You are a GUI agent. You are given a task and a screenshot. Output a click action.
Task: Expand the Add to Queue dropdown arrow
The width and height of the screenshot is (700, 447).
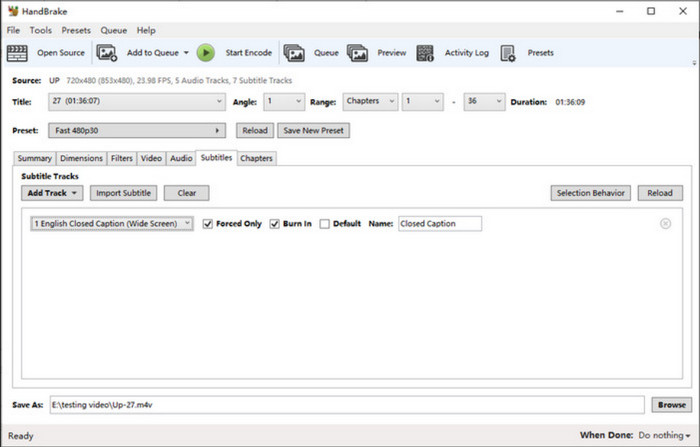(x=186, y=53)
